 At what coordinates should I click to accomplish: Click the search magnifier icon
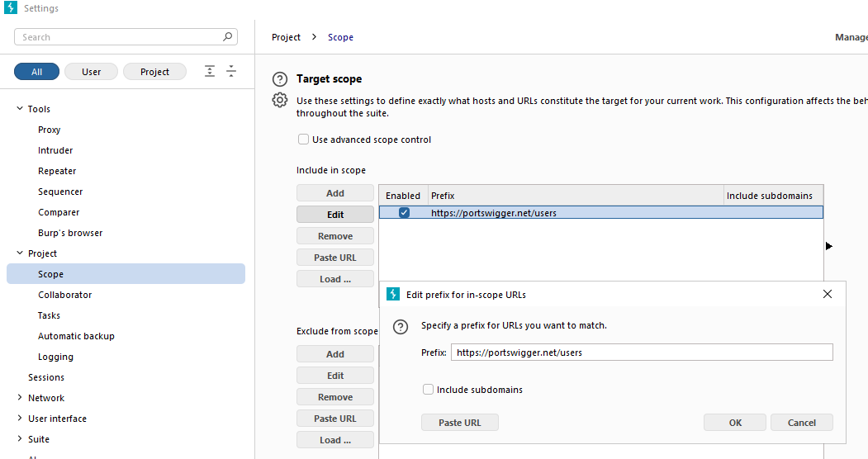point(227,36)
